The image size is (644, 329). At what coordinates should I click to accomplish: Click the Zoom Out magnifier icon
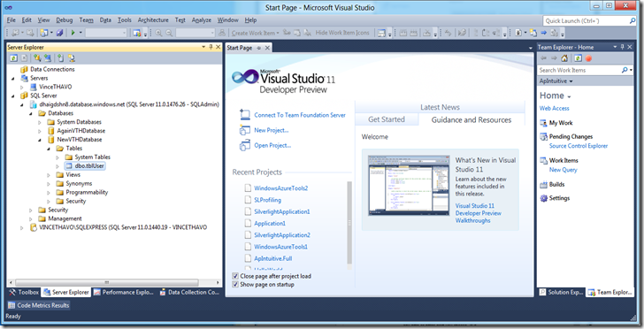tap(169, 33)
